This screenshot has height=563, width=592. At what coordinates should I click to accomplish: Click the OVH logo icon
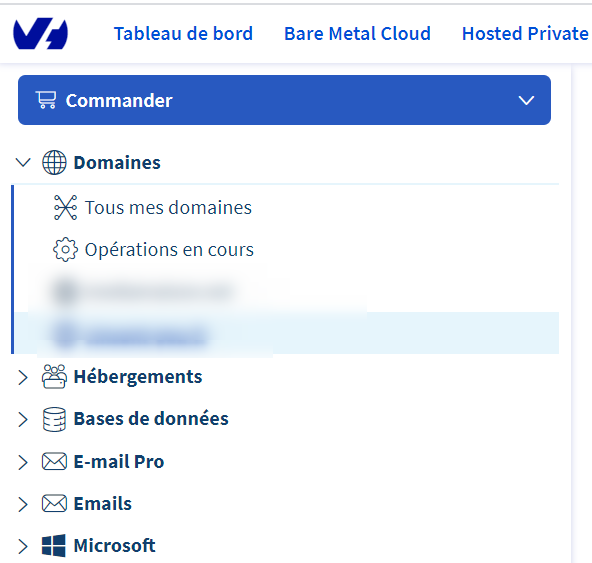[40, 33]
